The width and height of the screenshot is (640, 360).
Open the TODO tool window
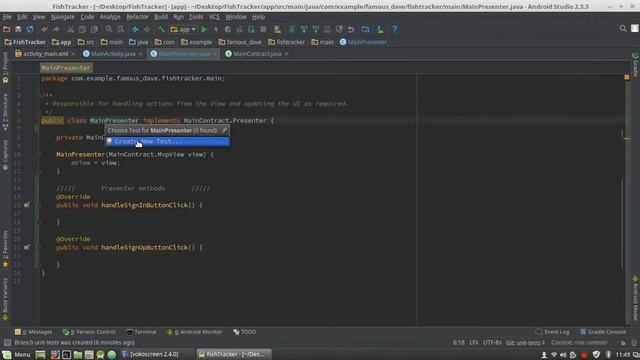pyautogui.click(x=244, y=332)
